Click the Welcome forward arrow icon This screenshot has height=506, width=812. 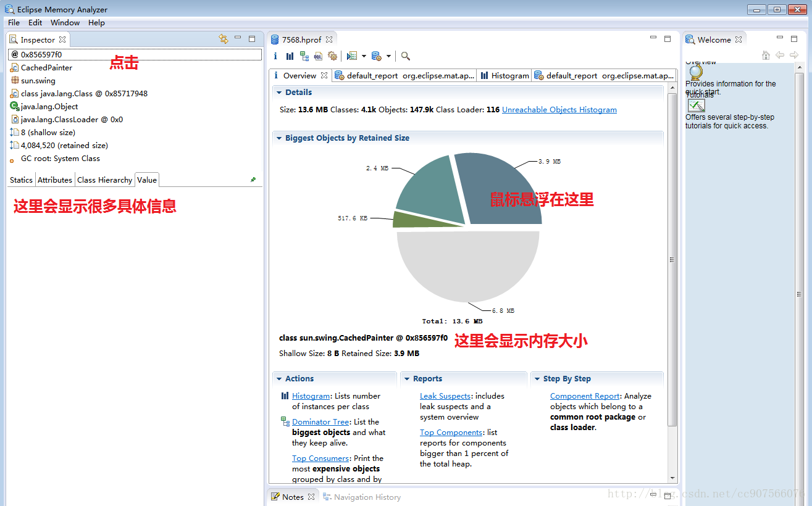(x=793, y=55)
